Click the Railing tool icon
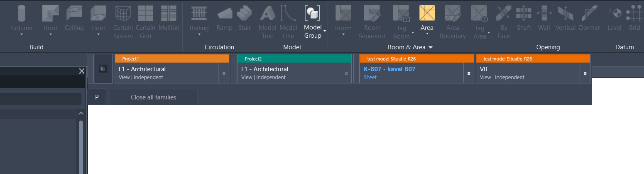 [x=199, y=14]
